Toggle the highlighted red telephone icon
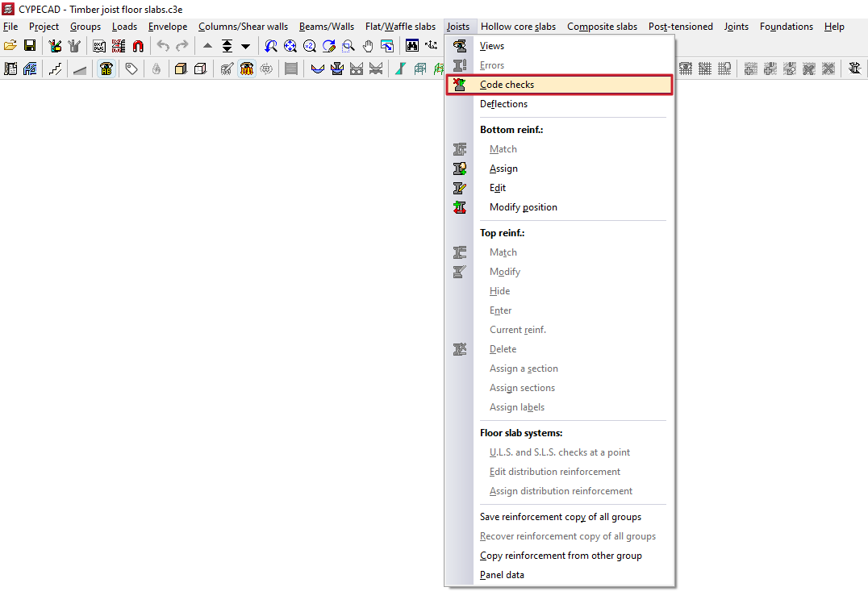This screenshot has height=608, width=868. [247, 69]
